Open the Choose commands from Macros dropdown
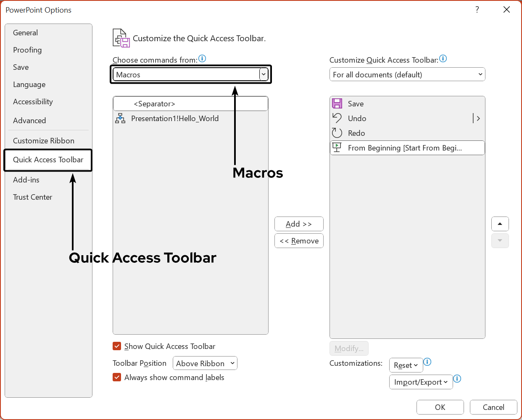This screenshot has height=420, width=522. click(x=263, y=74)
